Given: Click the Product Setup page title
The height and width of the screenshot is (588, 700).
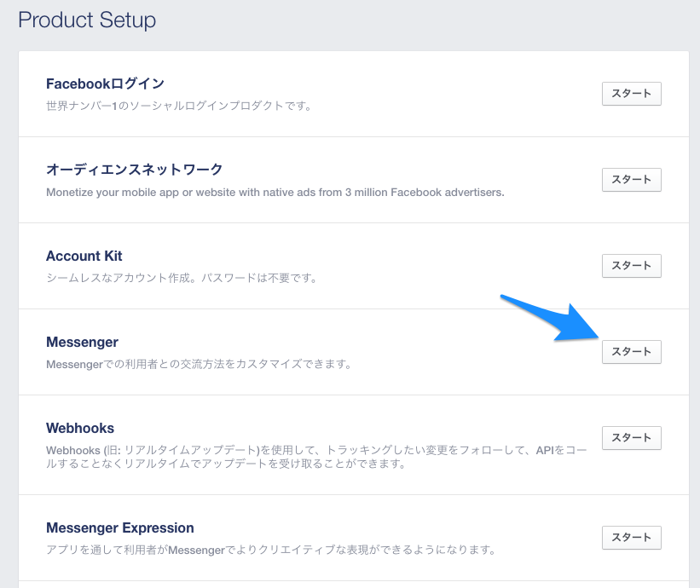Looking at the screenshot, I should 87,20.
